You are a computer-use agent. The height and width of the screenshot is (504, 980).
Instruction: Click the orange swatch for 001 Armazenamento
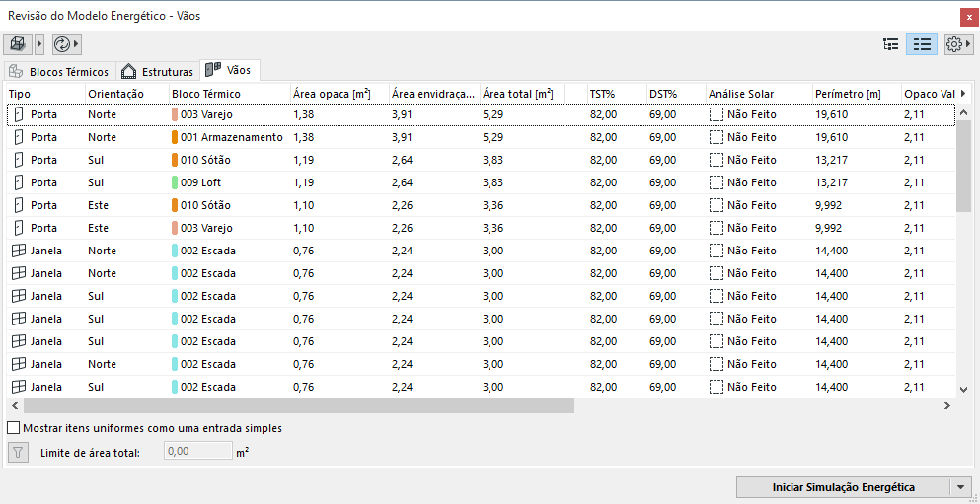[175, 137]
